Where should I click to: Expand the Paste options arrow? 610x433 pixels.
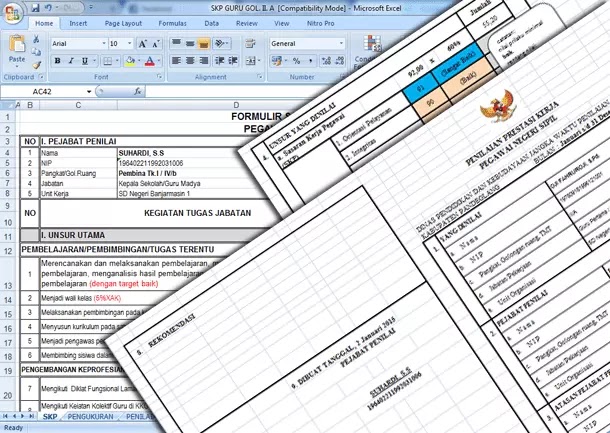pos(17,66)
